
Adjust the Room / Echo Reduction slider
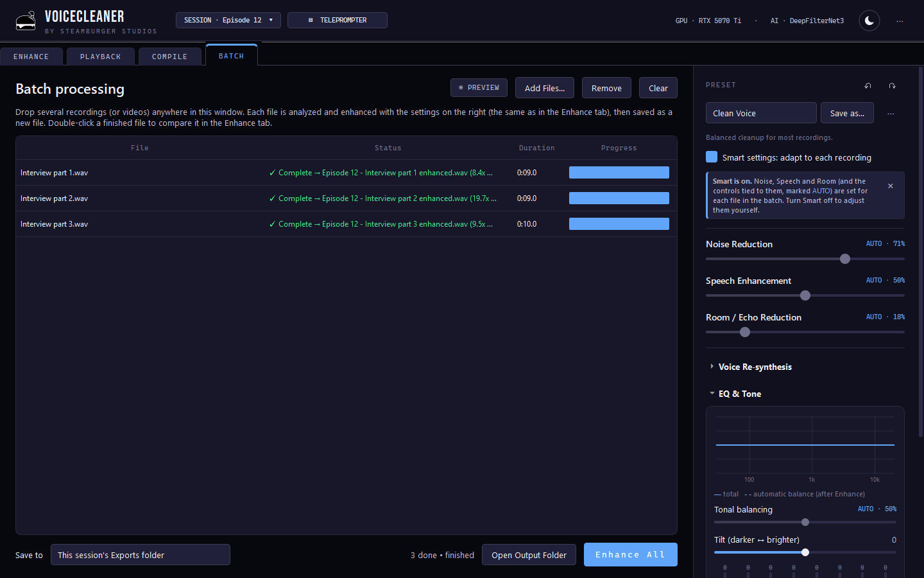[745, 332]
